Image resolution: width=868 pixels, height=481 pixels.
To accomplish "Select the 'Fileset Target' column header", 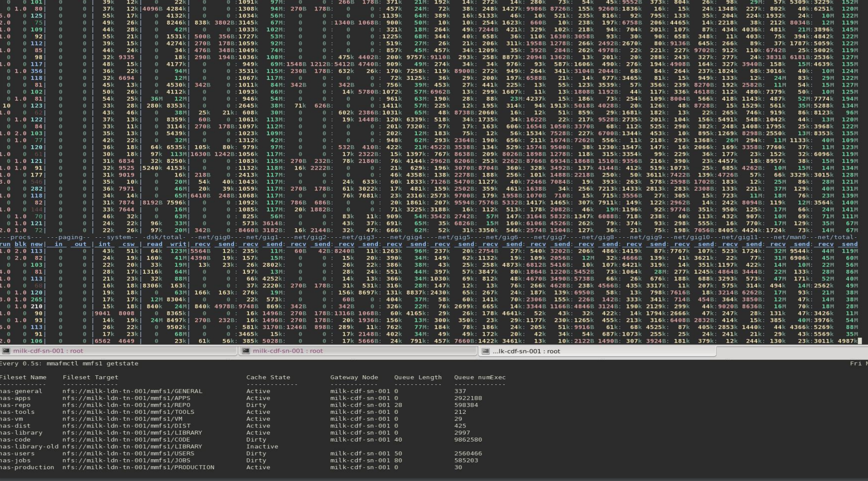I will click(x=90, y=378).
